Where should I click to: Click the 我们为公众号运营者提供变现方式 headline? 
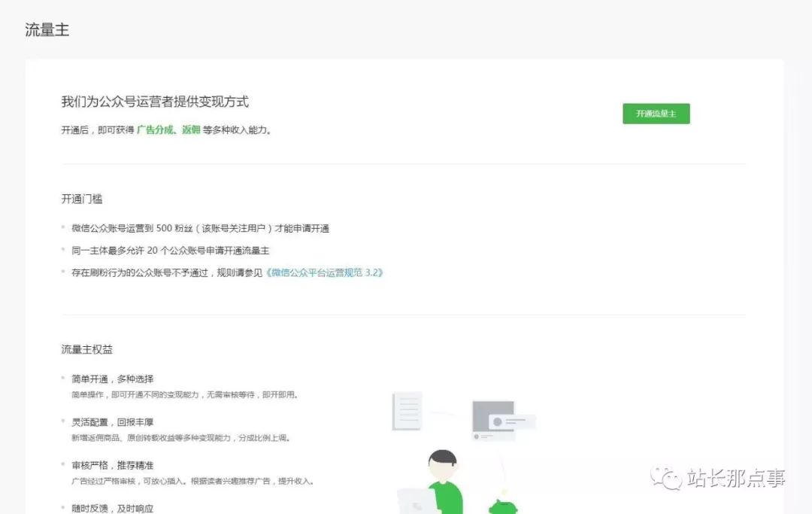tap(155, 102)
